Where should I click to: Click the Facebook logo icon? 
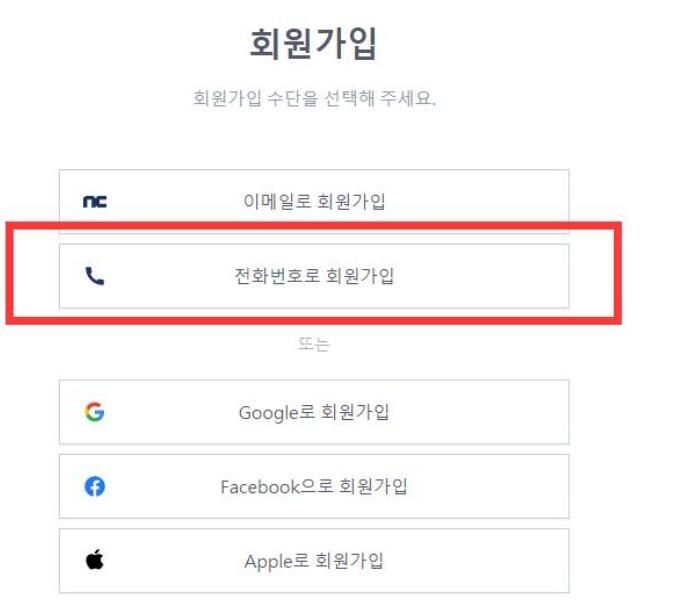94,486
